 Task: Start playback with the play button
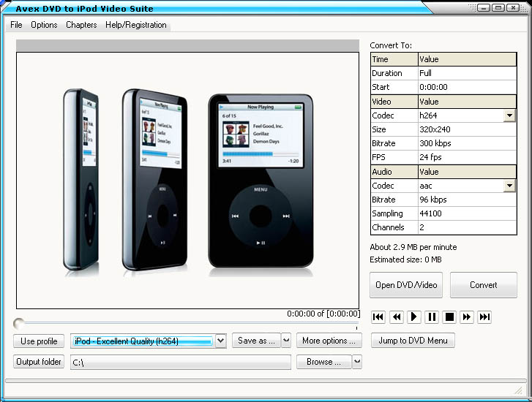[x=413, y=317]
